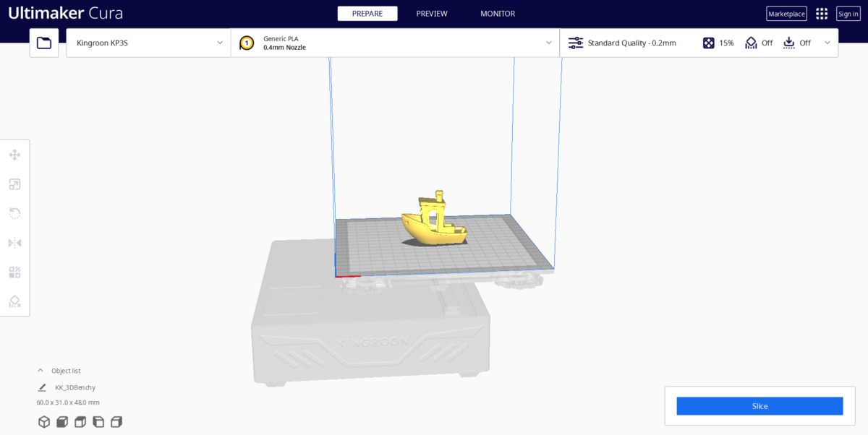This screenshot has height=435, width=868.
Task: Click Standard Quality - 0.2mm profile text
Action: point(632,43)
